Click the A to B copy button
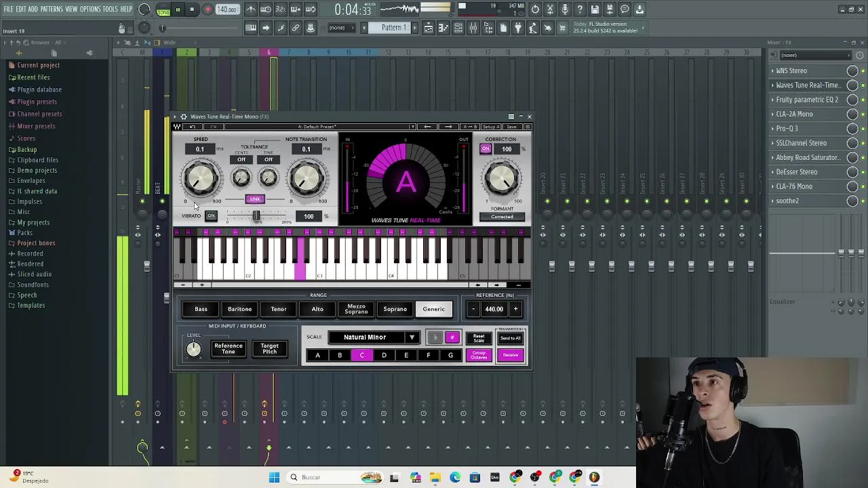 pyautogui.click(x=469, y=127)
